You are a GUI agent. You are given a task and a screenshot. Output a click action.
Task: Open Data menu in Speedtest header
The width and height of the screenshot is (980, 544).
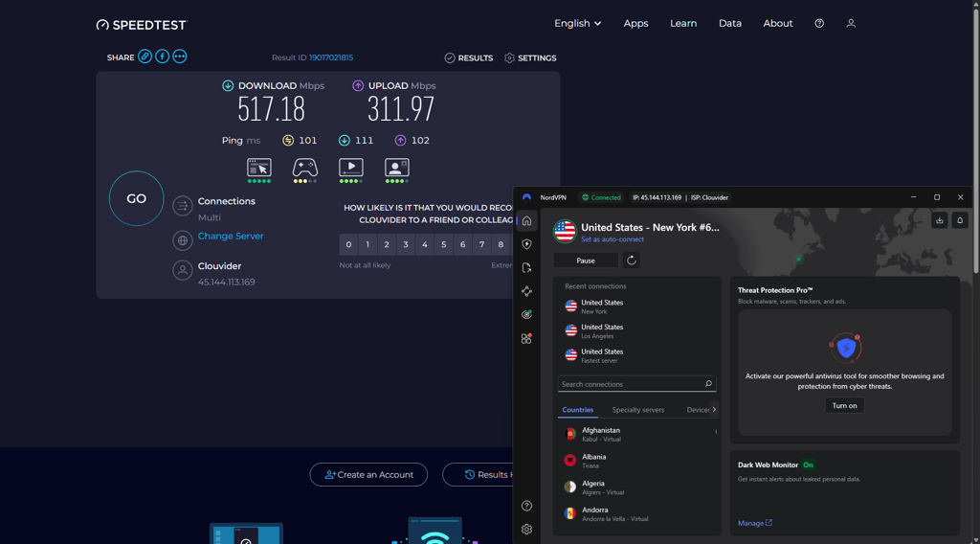730,23
